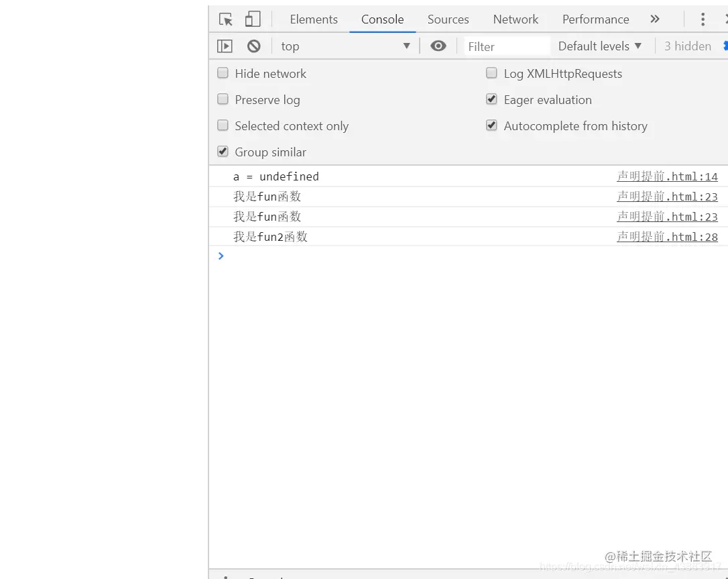Show more tabs with the double chevron

(x=655, y=19)
